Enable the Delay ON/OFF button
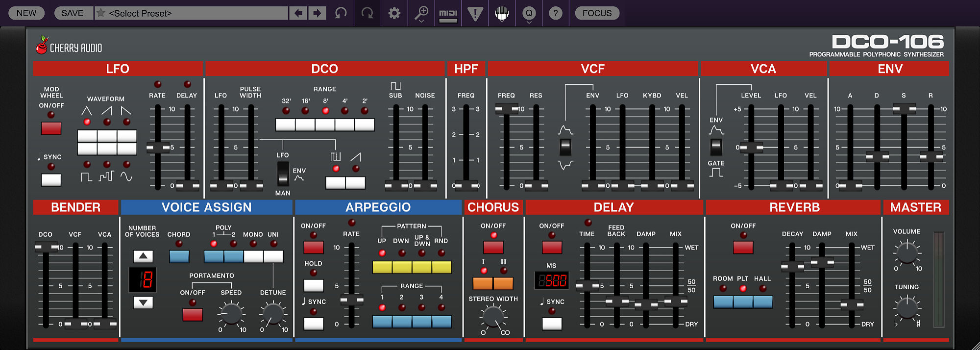Viewport: 980px width, 350px height. pos(552,247)
